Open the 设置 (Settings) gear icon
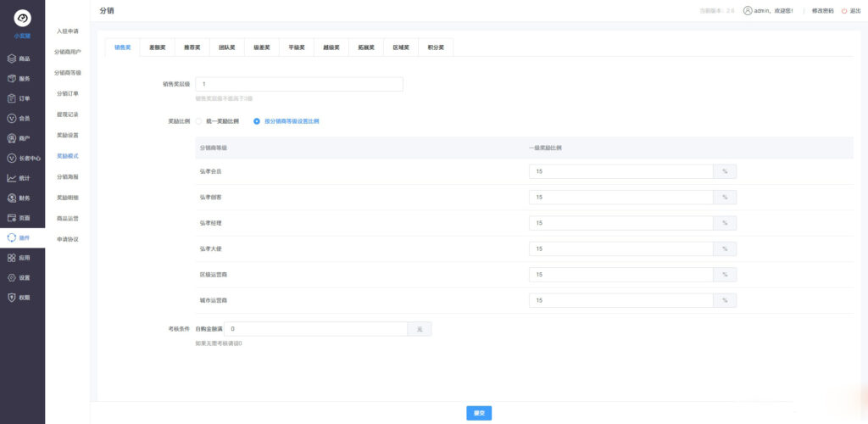 tap(12, 277)
